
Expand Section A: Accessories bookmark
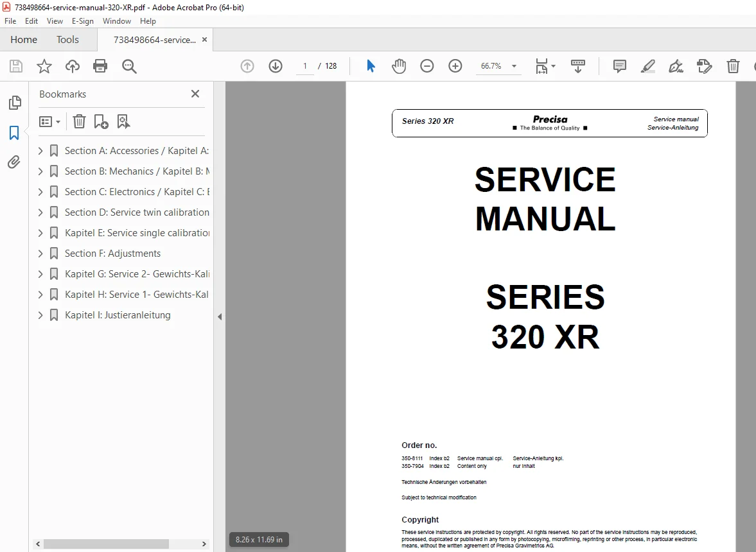pyautogui.click(x=40, y=151)
